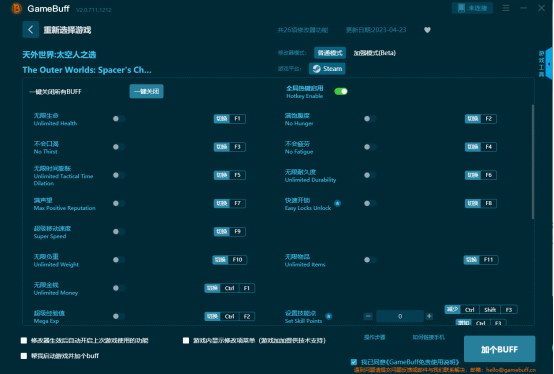Check the launch game and add buff checkbox
Screen dimensions: 554x374
pyautogui.click(x=24, y=356)
